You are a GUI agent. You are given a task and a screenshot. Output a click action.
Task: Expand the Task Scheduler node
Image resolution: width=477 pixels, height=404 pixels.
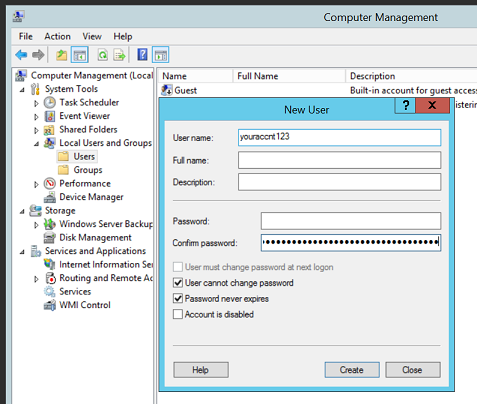[36, 103]
